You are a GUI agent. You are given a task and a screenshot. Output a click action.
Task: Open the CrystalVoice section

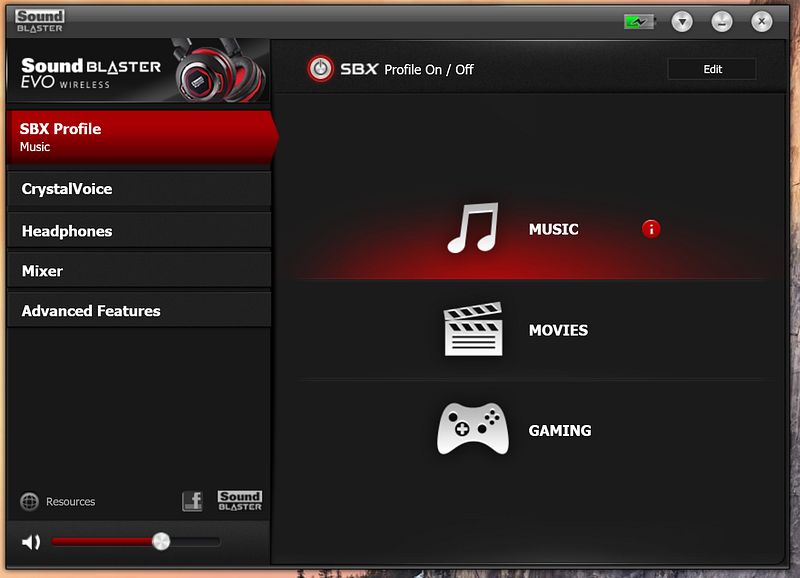139,189
